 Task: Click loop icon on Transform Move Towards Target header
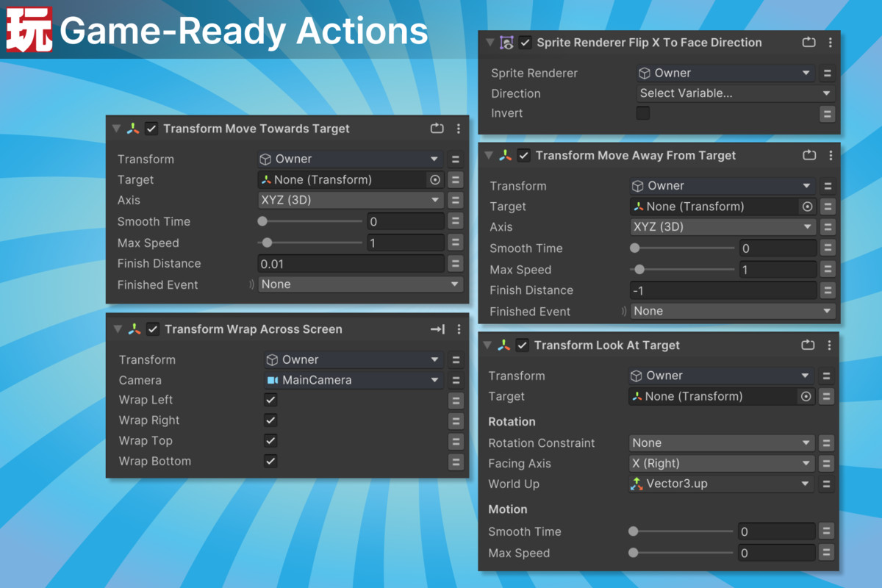437,129
